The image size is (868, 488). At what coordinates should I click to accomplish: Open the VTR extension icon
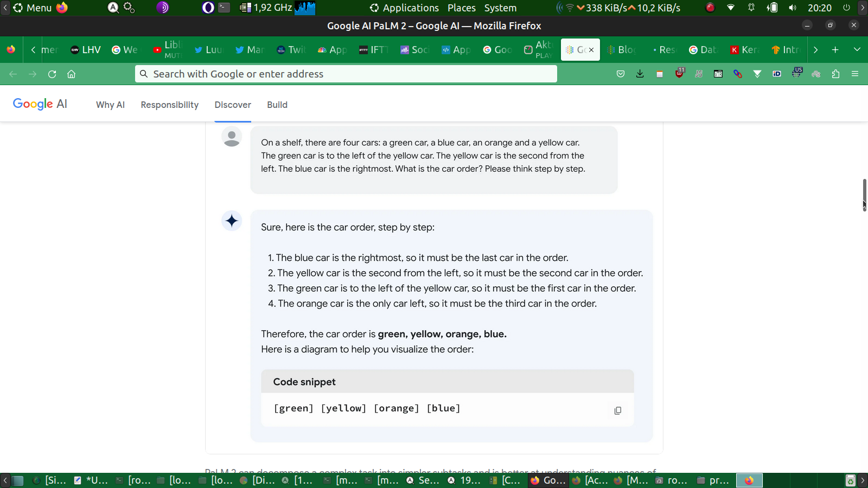tap(718, 74)
